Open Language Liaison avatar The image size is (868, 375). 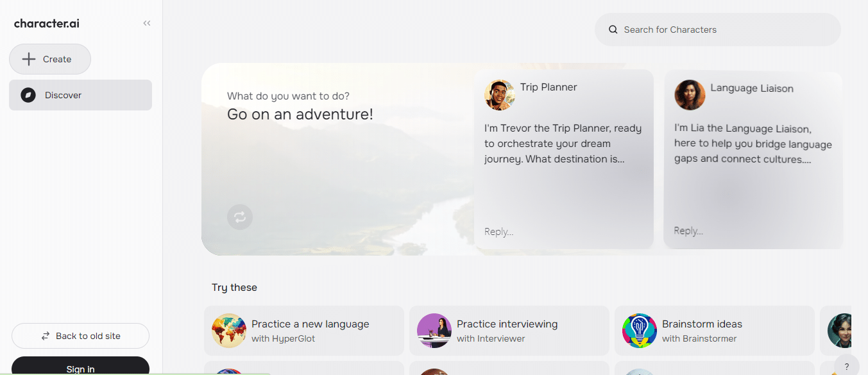(690, 95)
